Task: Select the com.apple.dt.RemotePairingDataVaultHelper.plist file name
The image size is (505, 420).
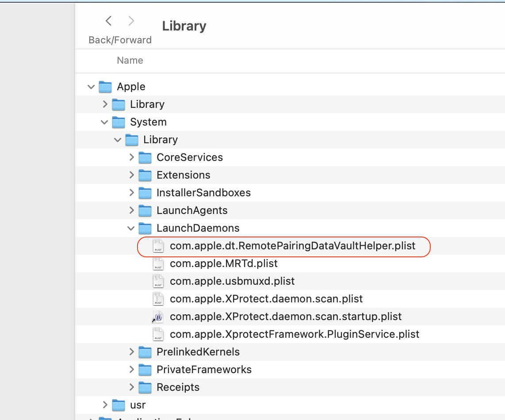Action: point(292,246)
